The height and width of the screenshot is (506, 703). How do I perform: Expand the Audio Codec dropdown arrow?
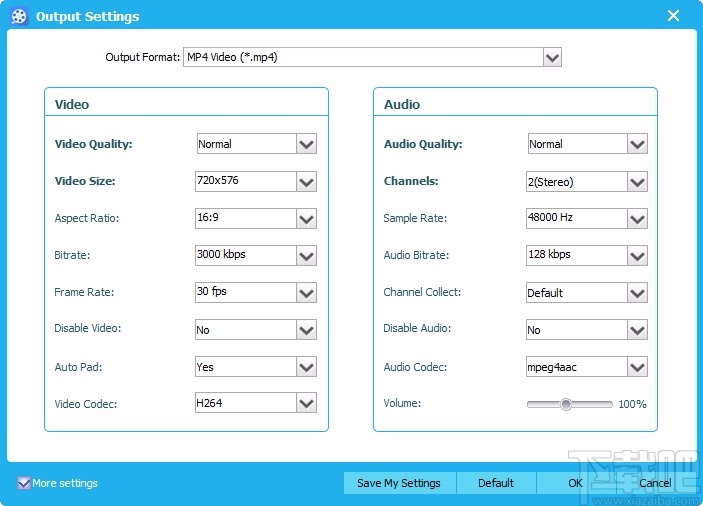click(638, 367)
